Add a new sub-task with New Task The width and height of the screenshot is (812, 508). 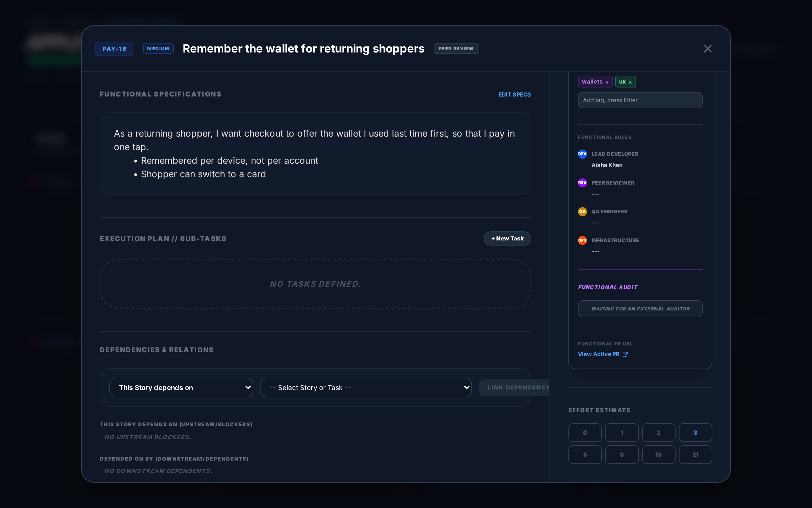click(507, 238)
